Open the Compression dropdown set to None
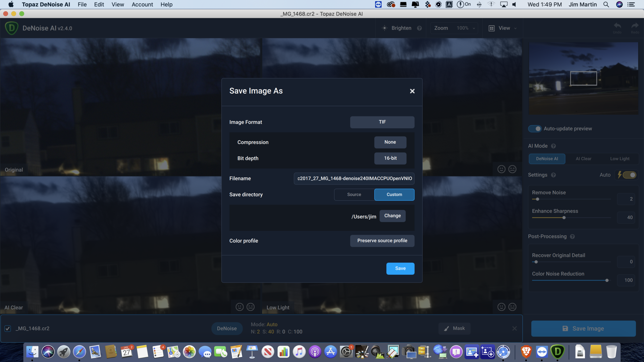 390,142
